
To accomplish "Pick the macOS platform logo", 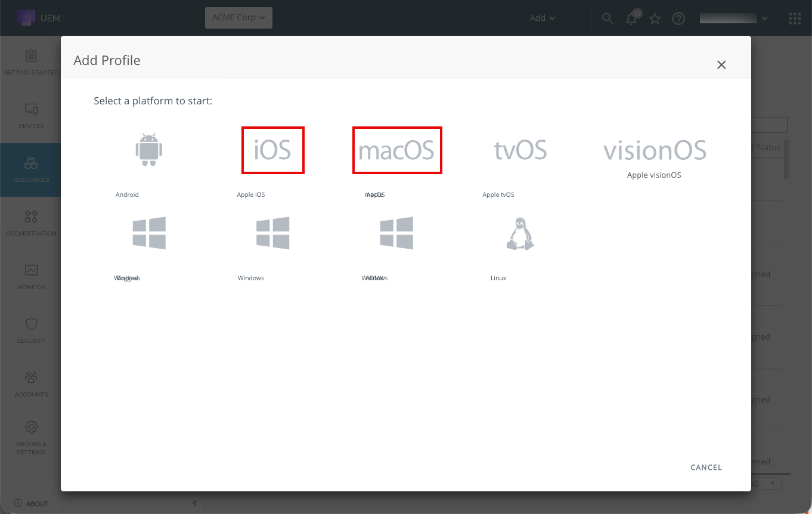I will coord(397,150).
